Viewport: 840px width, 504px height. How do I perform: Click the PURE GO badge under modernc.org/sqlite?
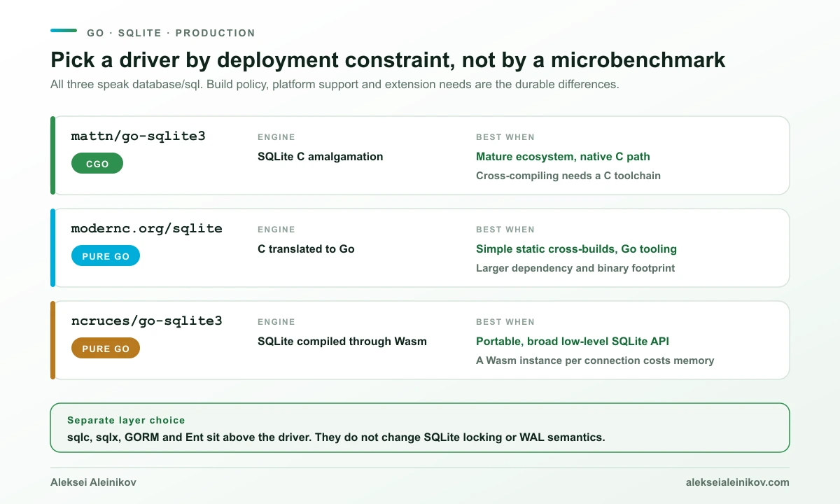[106, 256]
